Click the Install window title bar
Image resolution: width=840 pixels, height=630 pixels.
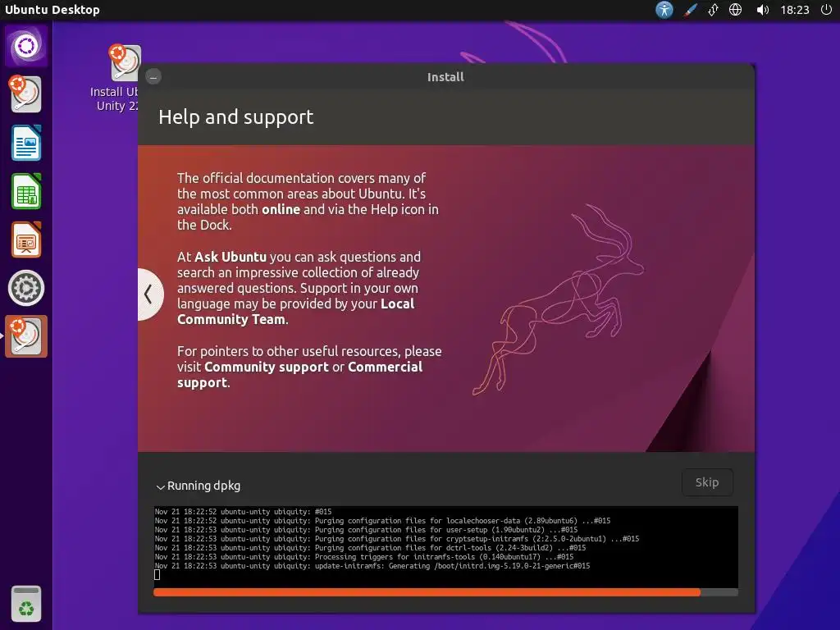tap(445, 76)
